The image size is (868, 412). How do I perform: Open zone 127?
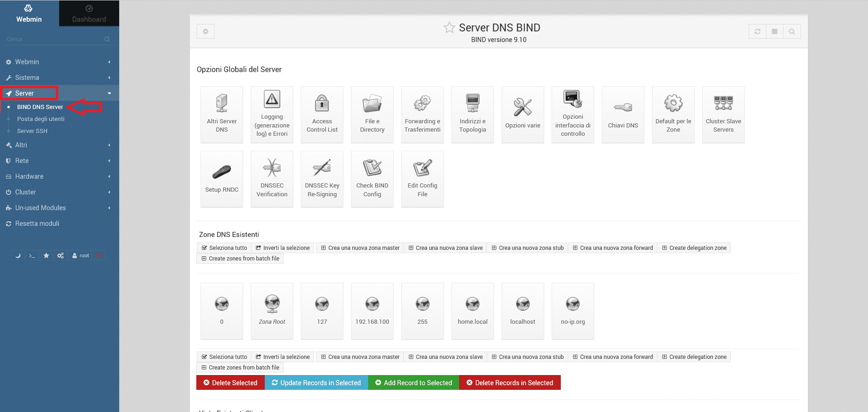tap(322, 311)
